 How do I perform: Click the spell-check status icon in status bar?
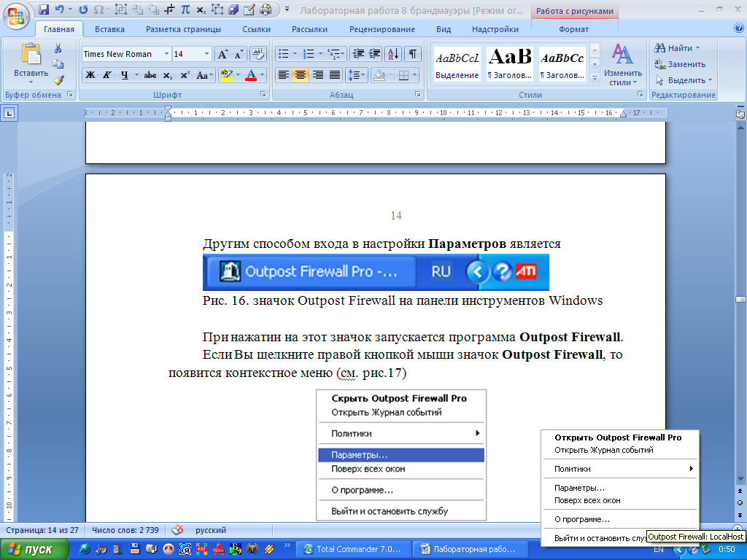[x=177, y=530]
